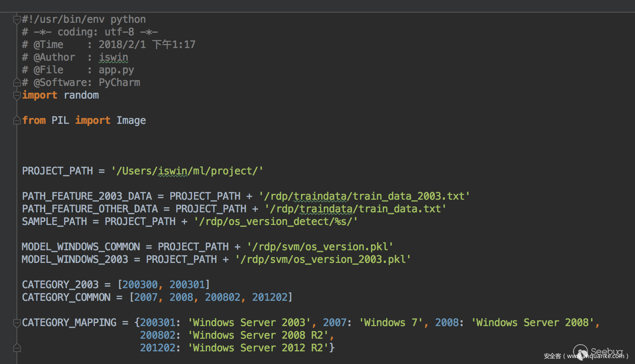Screen dimensions: 635x364
Task: Click the 'app.py' filename in the @File comment
Action: [x=116, y=70]
